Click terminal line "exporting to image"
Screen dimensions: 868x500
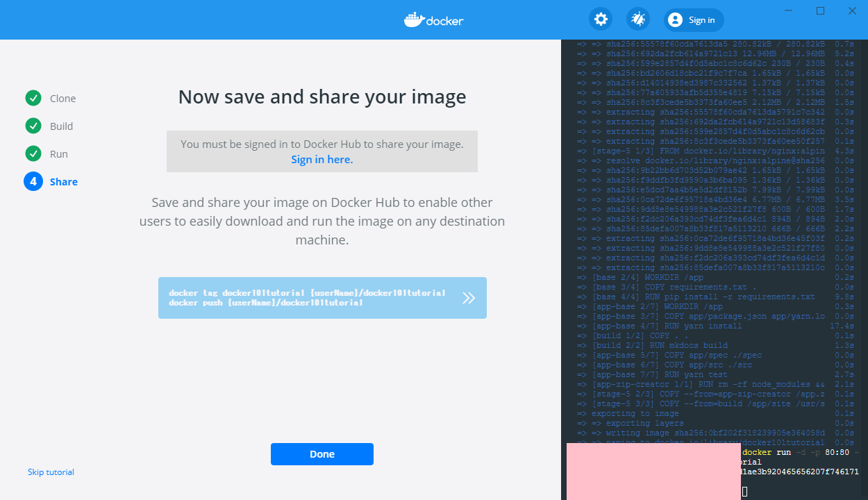tap(715, 413)
